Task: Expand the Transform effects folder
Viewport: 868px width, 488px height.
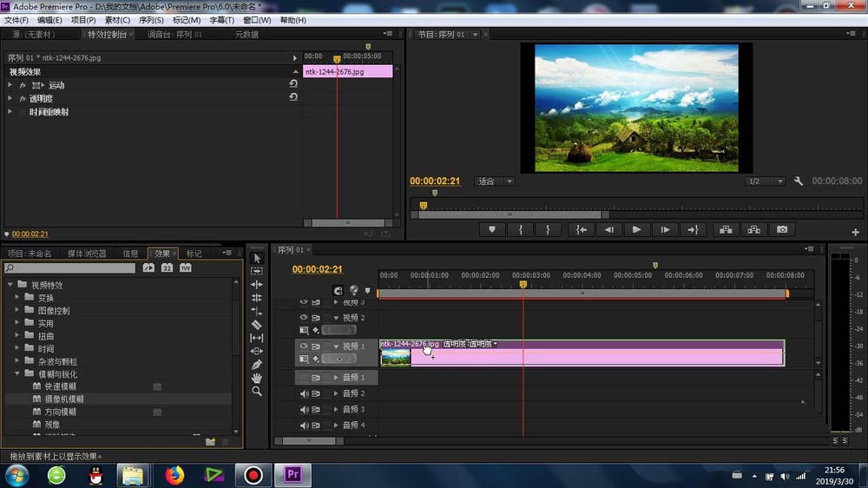Action: point(17,298)
